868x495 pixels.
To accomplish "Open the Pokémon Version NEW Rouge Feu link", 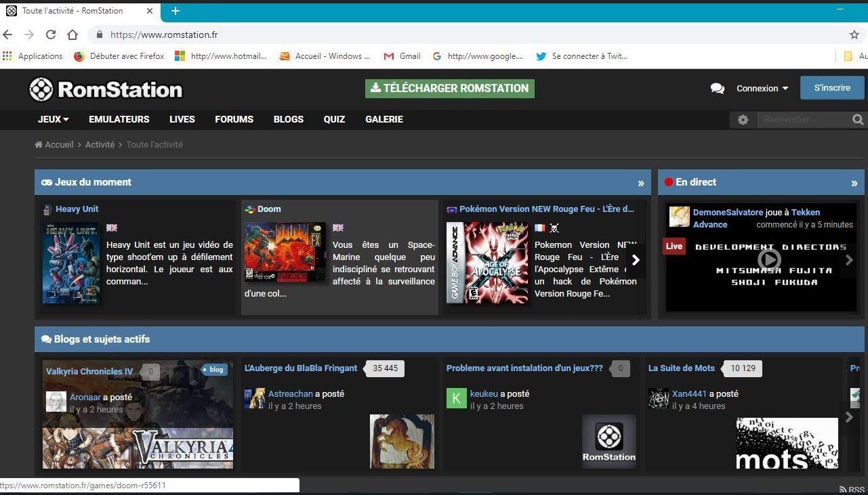I will point(547,209).
